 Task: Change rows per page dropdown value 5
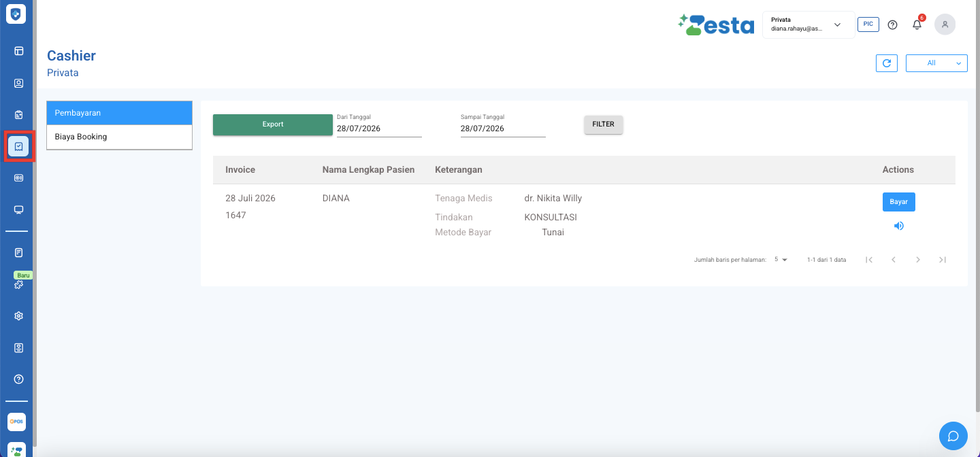pyautogui.click(x=780, y=260)
